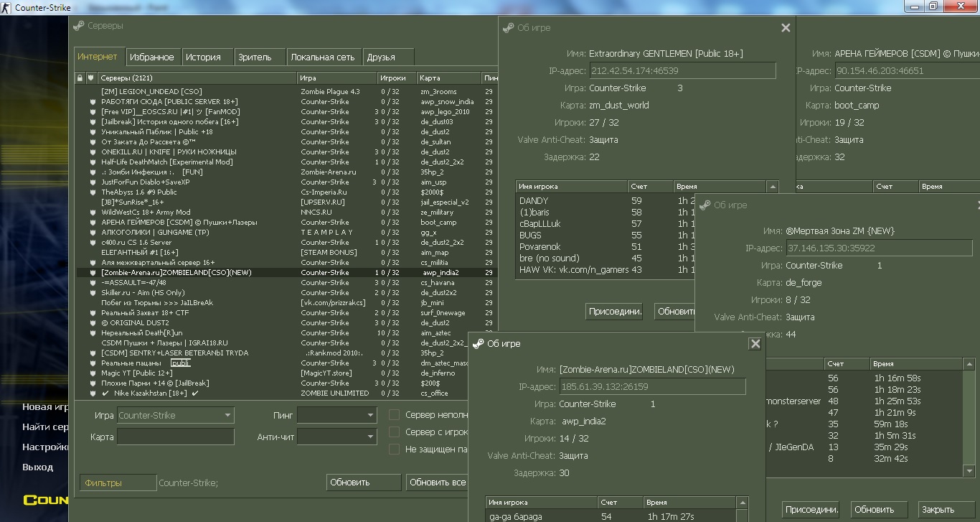Click IP-адрес field showing 37.146.135.30:35922

point(880,248)
